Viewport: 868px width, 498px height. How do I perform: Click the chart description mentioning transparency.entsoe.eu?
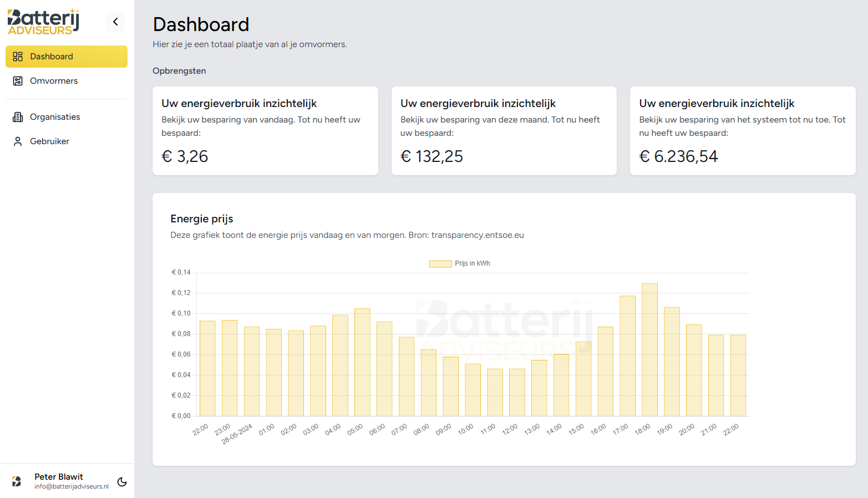(x=347, y=235)
